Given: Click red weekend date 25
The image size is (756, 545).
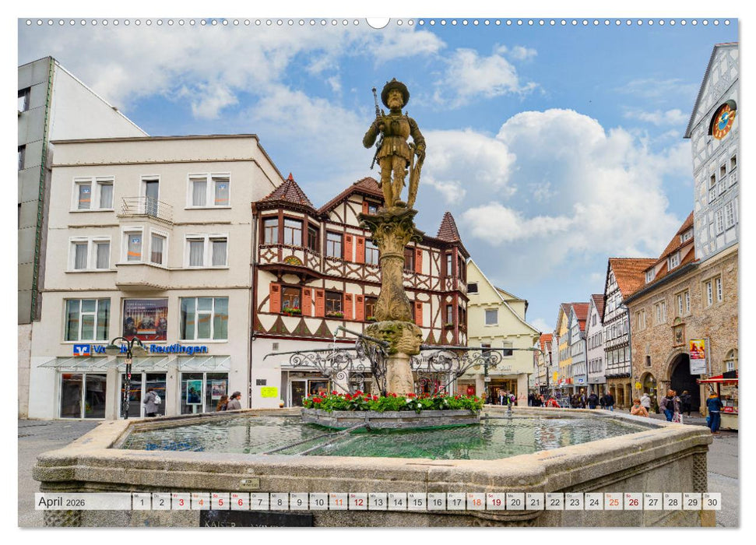Looking at the screenshot, I should pos(612,504).
